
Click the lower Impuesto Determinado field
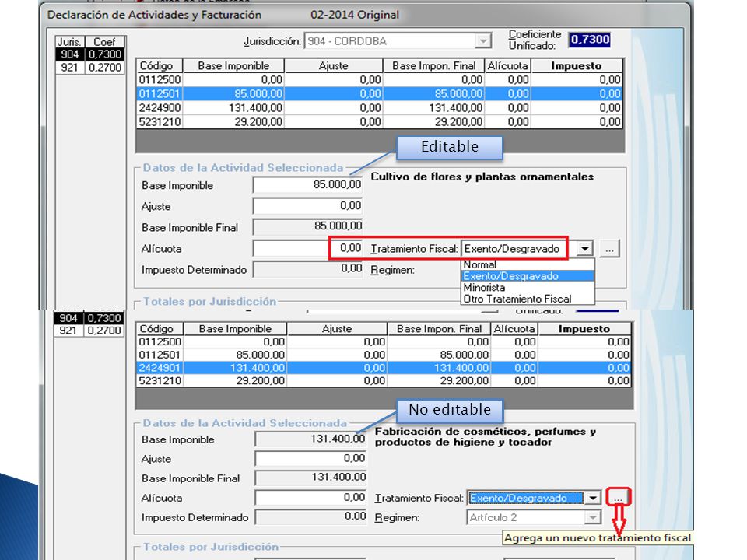pyautogui.click(x=310, y=516)
